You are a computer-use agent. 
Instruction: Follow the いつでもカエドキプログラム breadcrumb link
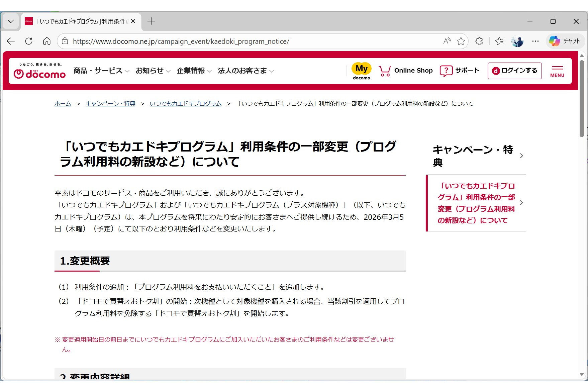(186, 104)
